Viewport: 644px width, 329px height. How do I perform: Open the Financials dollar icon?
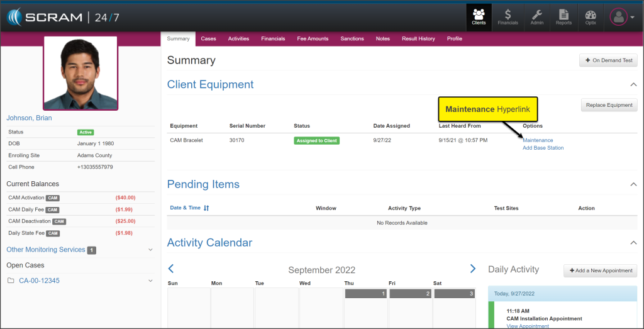click(x=508, y=16)
